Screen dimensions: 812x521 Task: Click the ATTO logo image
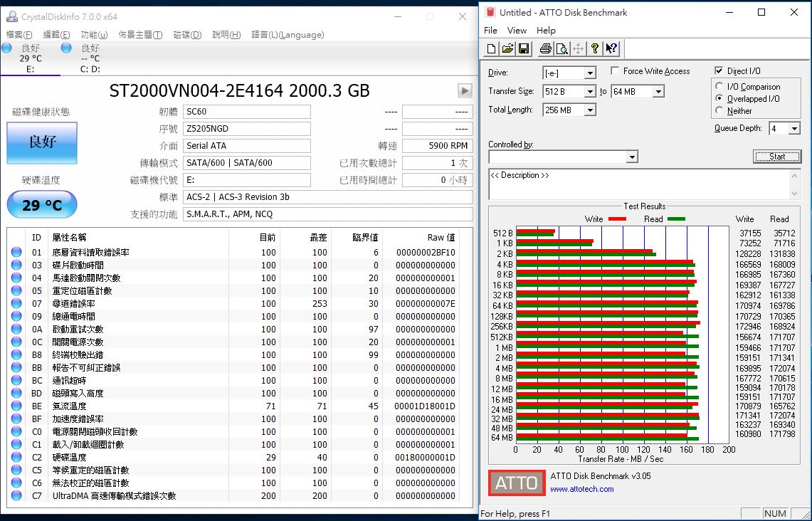[x=517, y=483]
